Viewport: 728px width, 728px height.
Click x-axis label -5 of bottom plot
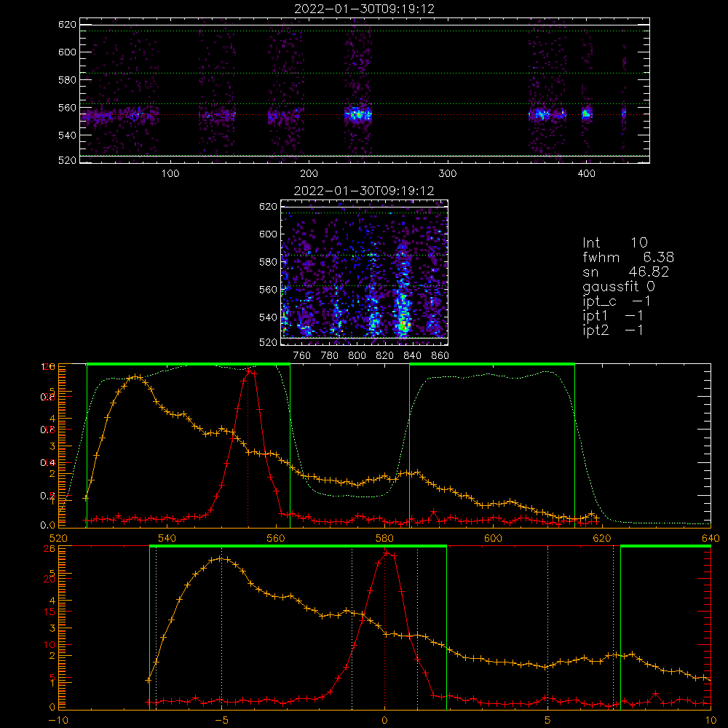pos(221,720)
